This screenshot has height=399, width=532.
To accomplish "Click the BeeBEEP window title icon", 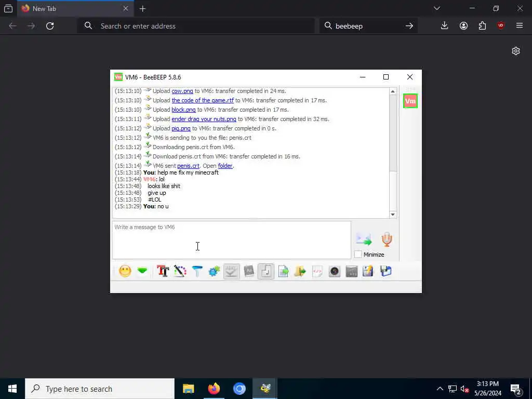I will point(118,77).
